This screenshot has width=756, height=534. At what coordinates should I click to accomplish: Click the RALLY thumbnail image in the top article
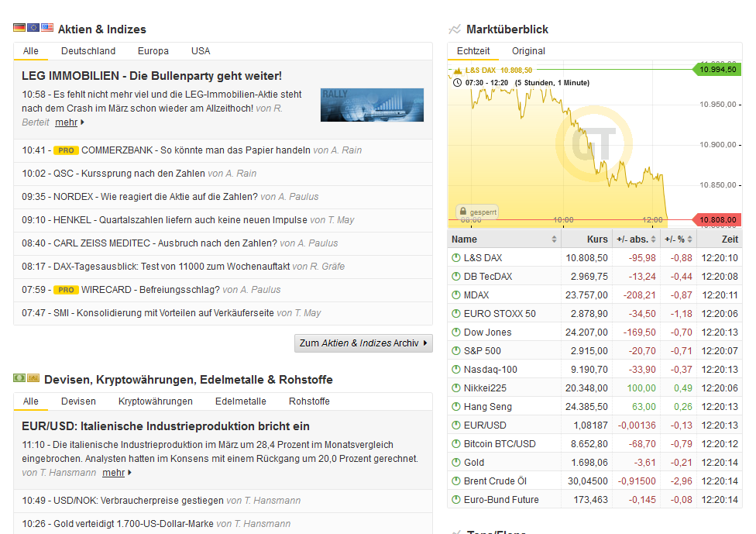(x=372, y=105)
